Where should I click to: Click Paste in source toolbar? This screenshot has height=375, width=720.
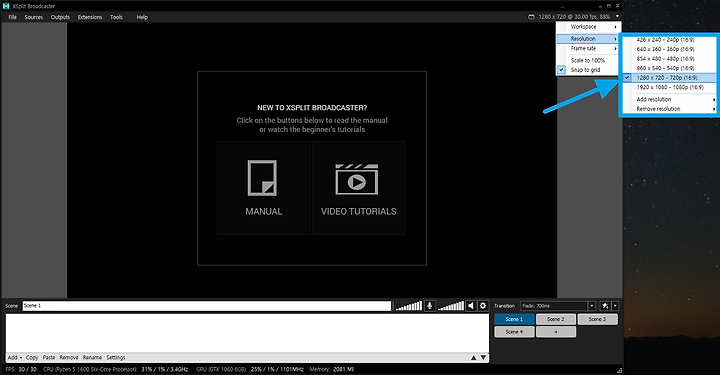pos(49,358)
